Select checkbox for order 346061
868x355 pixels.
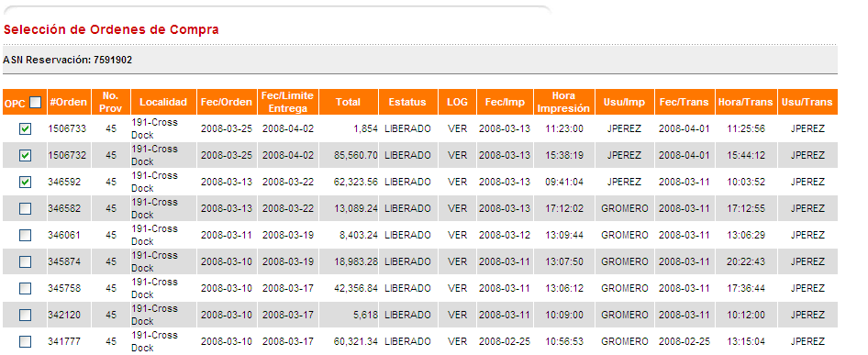pos(25,236)
